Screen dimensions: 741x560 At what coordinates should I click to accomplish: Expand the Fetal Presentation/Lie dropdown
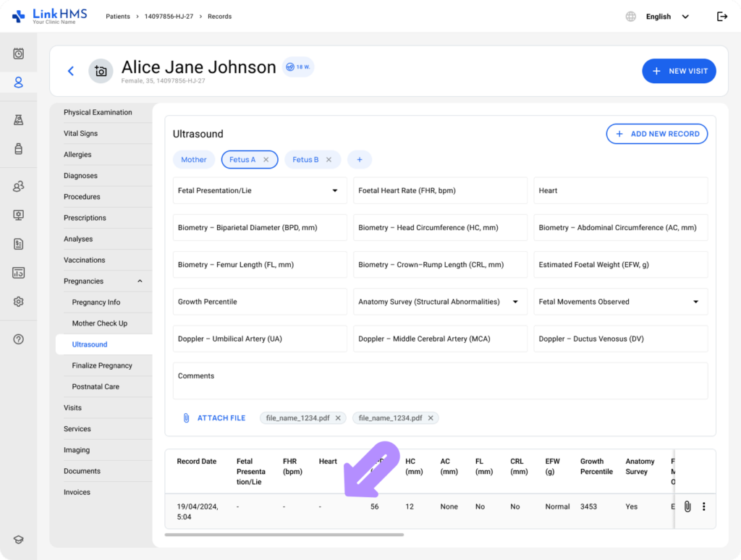(x=334, y=191)
